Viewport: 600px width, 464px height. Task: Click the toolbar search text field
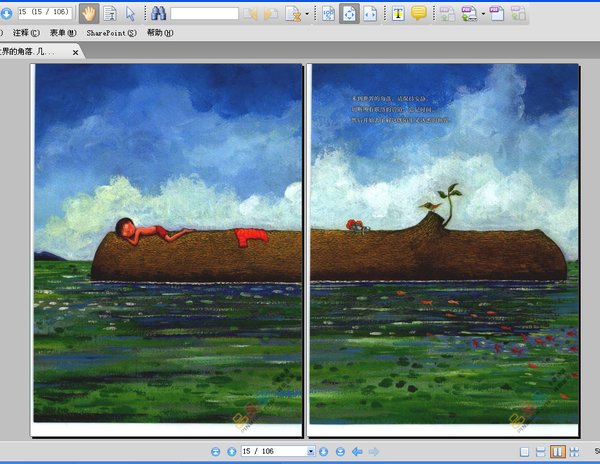click(204, 14)
